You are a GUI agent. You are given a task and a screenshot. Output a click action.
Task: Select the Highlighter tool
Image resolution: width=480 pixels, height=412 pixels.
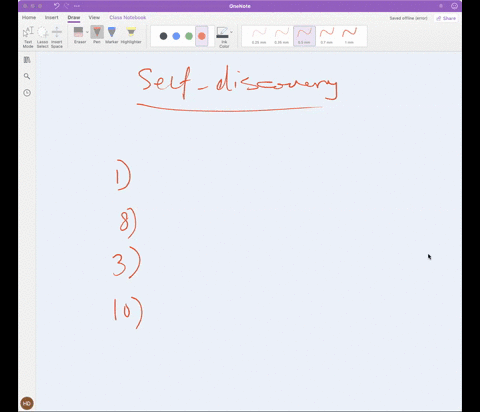click(x=131, y=35)
